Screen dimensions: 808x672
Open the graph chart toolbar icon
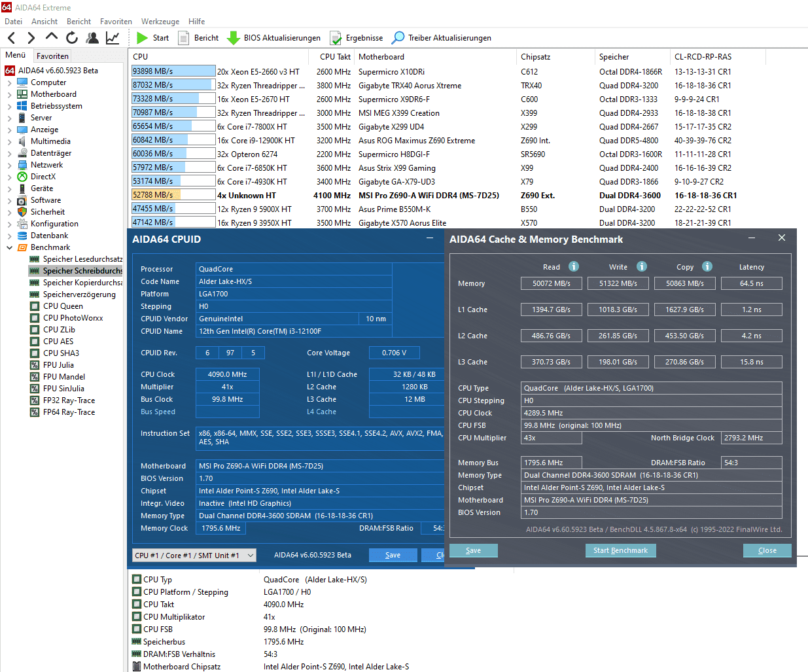tap(113, 38)
